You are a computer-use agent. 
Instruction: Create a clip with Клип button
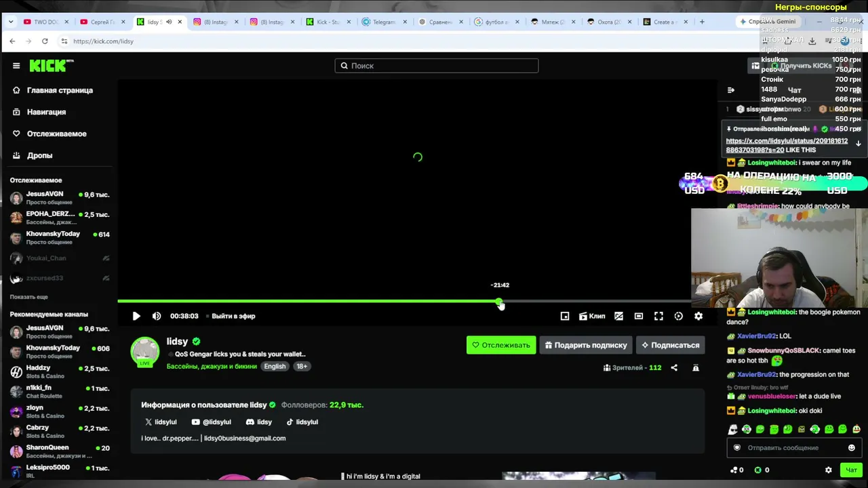tap(592, 316)
